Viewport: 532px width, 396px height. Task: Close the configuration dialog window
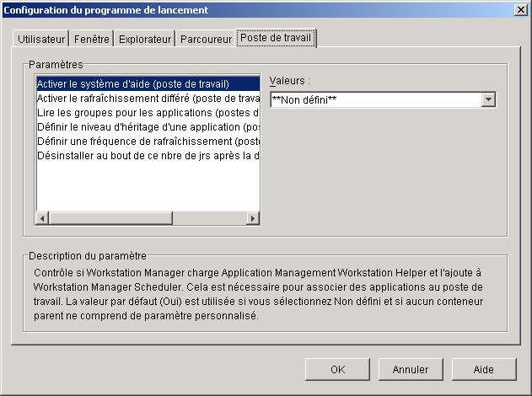tap(520, 9)
